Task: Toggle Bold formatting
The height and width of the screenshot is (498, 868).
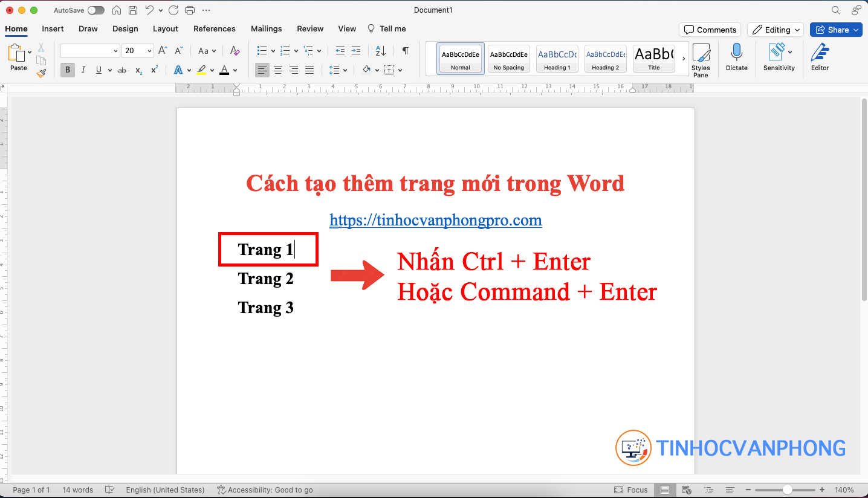Action: point(68,70)
